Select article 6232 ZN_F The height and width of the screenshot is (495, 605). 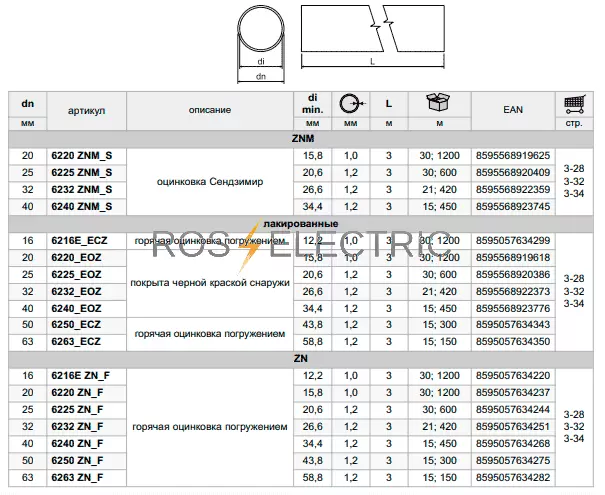tap(77, 426)
